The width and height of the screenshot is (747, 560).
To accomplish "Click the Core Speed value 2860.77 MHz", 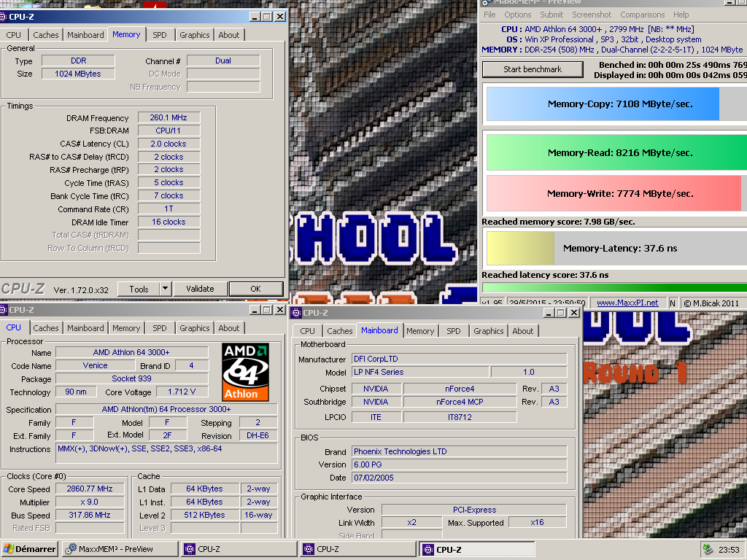I will pyautogui.click(x=90, y=489).
